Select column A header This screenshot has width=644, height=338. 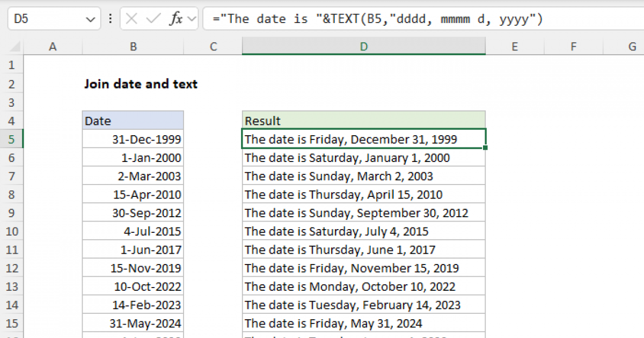click(53, 47)
